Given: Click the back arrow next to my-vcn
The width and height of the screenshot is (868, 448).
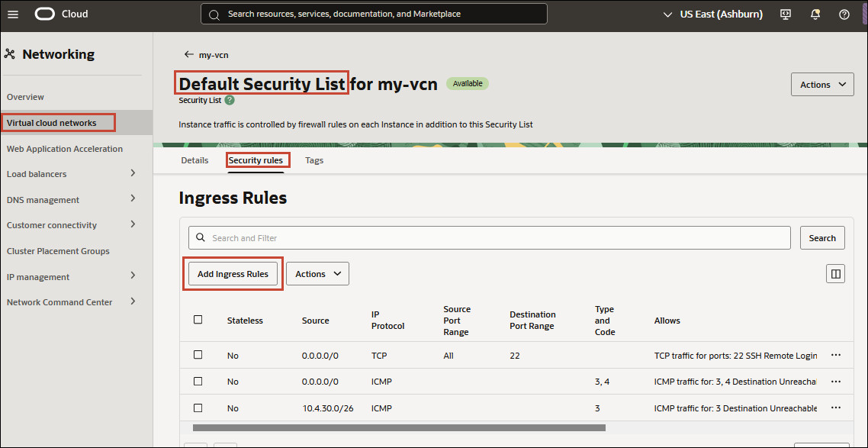Looking at the screenshot, I should [187, 54].
